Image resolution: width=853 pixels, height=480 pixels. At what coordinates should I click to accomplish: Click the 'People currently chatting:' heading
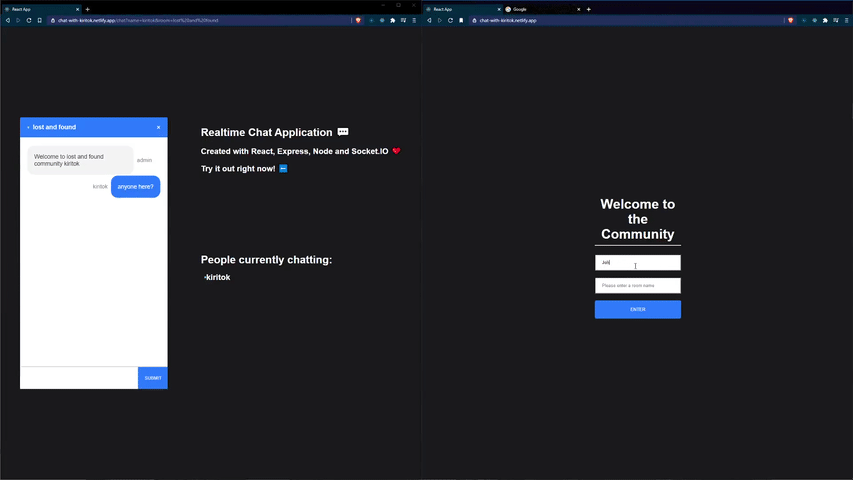[267, 260]
